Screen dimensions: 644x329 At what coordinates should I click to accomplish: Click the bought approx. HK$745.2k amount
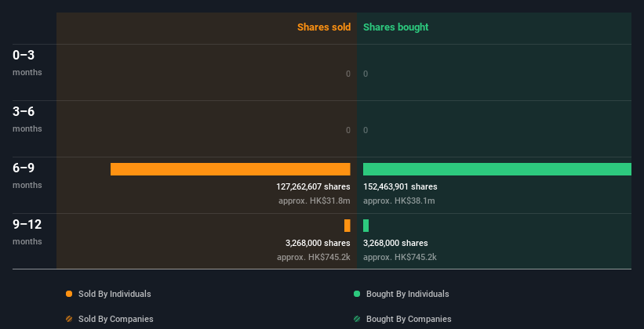[x=399, y=258]
